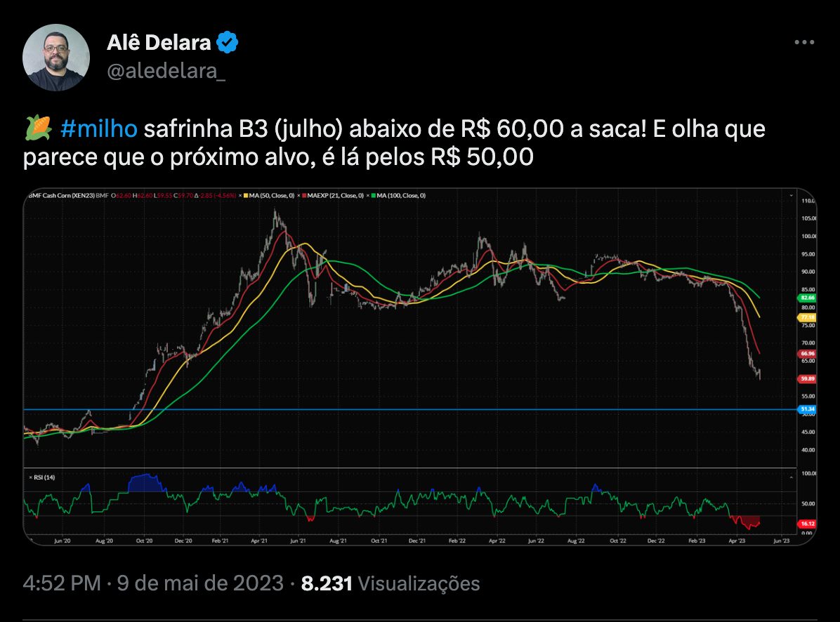Click the 100.00 price axis label
The height and width of the screenshot is (622, 840).
pos(808,236)
